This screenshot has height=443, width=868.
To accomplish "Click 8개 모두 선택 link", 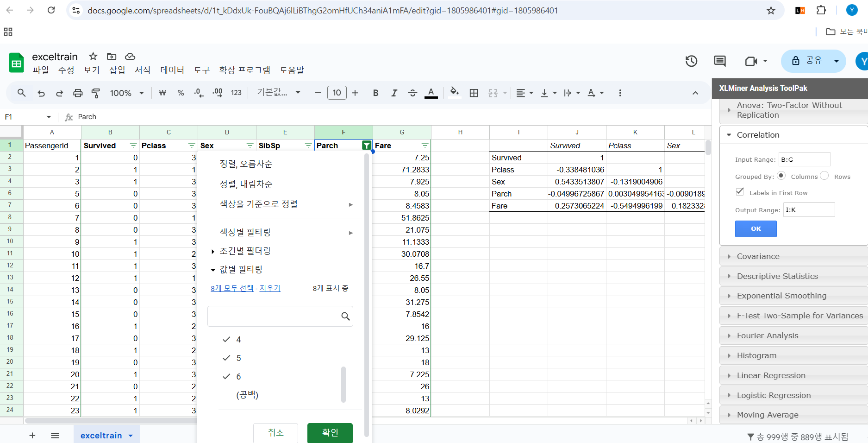I will 232,288.
